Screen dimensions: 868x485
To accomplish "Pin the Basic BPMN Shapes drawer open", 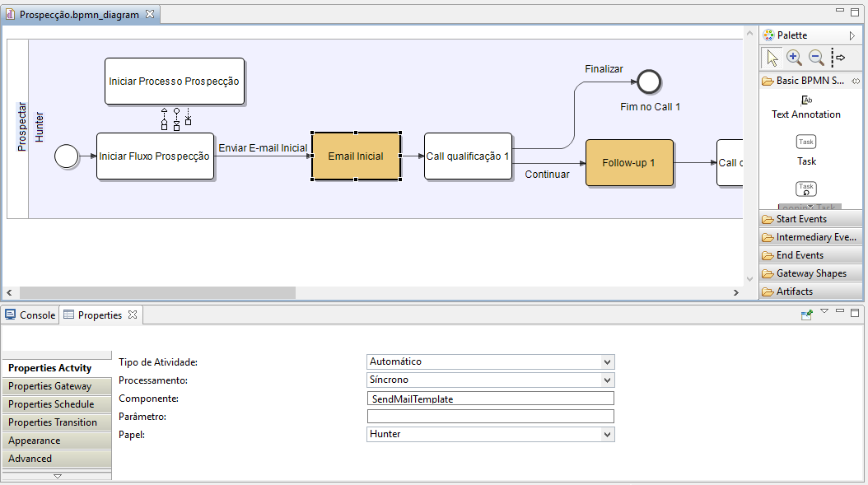I will [856, 81].
